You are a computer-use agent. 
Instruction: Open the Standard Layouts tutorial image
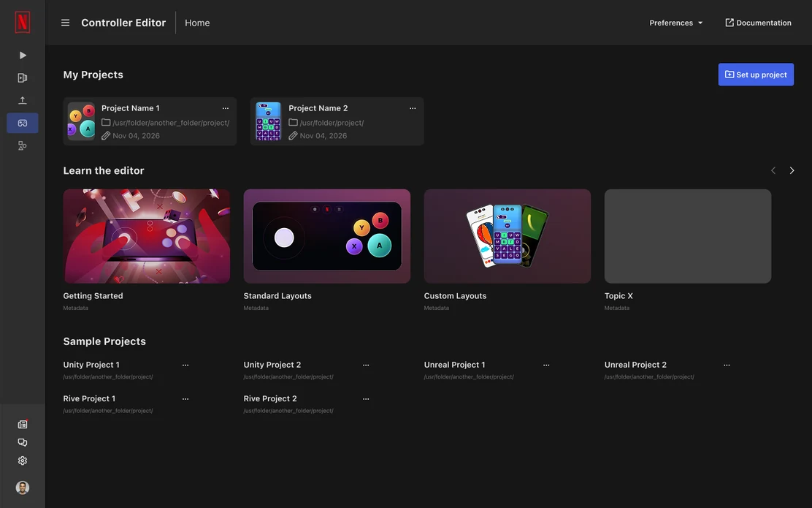pos(326,236)
